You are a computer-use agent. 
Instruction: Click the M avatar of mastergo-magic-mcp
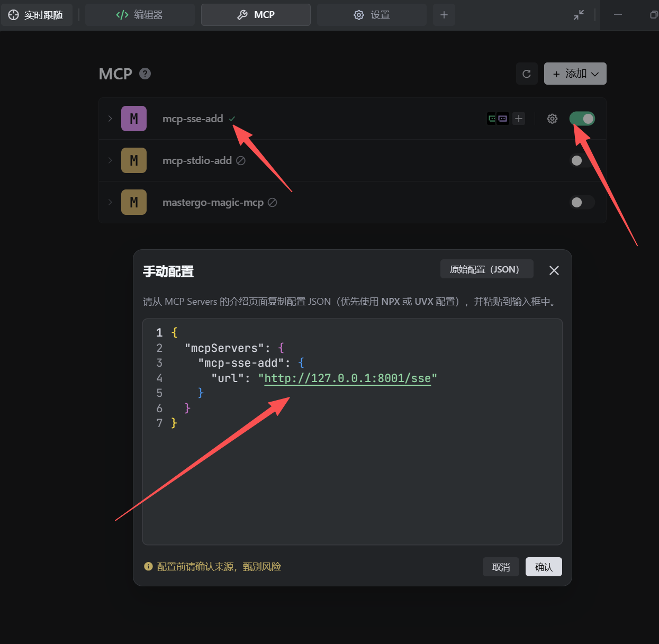click(134, 202)
